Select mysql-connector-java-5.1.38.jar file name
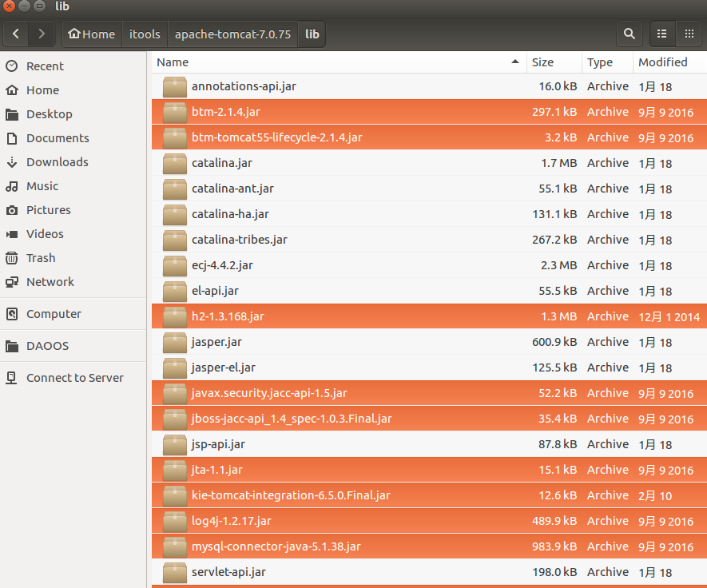707x588 pixels. (276, 546)
